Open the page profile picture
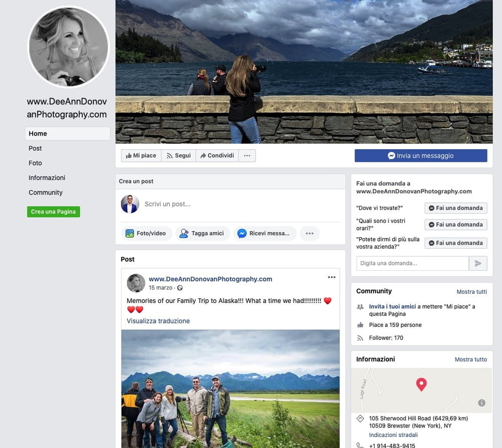 [68, 47]
